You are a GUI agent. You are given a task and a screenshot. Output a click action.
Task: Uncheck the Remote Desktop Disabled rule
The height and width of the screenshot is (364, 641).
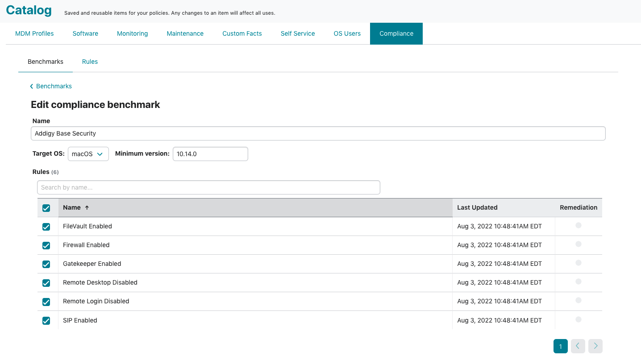tap(46, 283)
